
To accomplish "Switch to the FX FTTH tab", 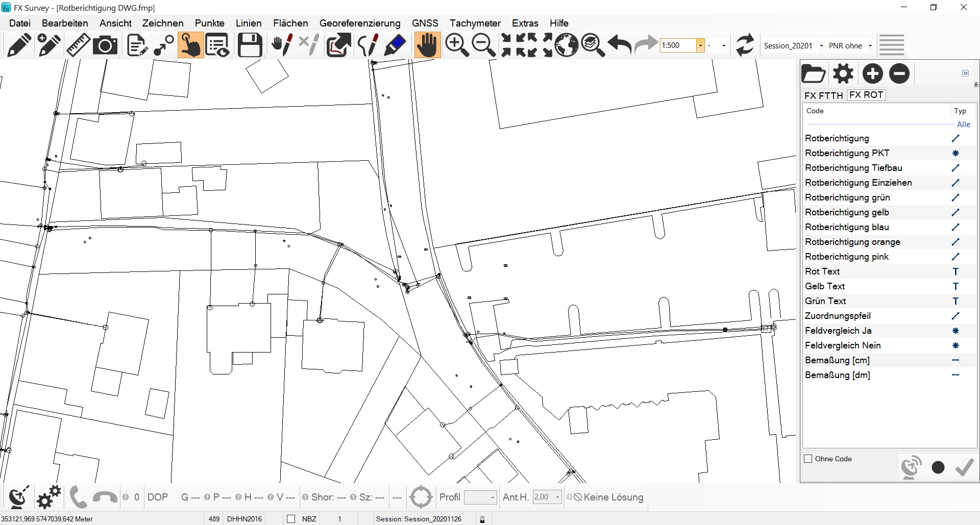I will 823,95.
